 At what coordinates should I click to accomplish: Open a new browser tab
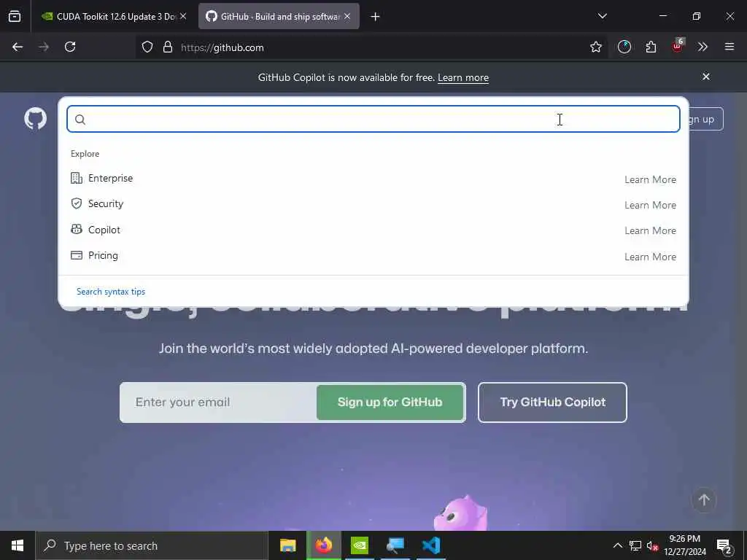pyautogui.click(x=376, y=17)
